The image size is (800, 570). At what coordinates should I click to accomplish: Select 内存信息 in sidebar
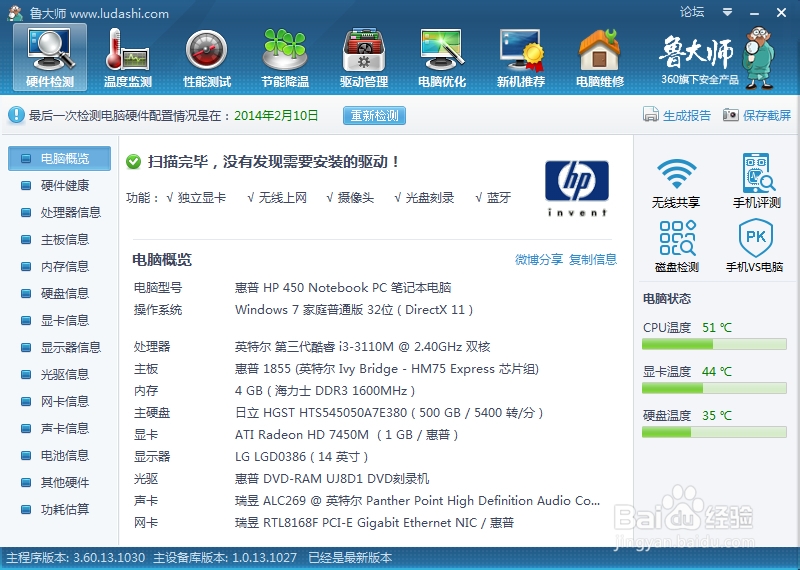point(59,266)
